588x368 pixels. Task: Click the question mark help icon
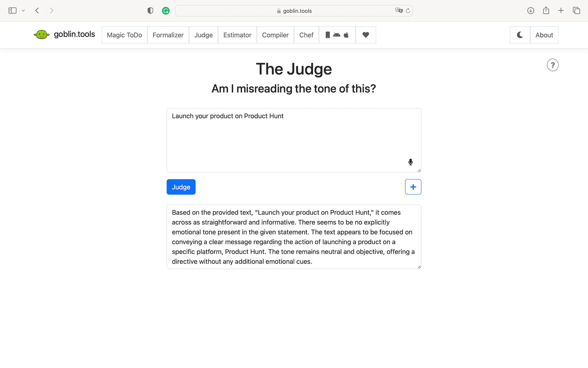pyautogui.click(x=553, y=65)
